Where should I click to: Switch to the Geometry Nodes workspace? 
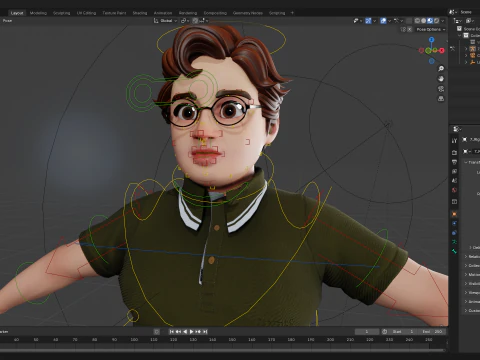tap(248, 13)
